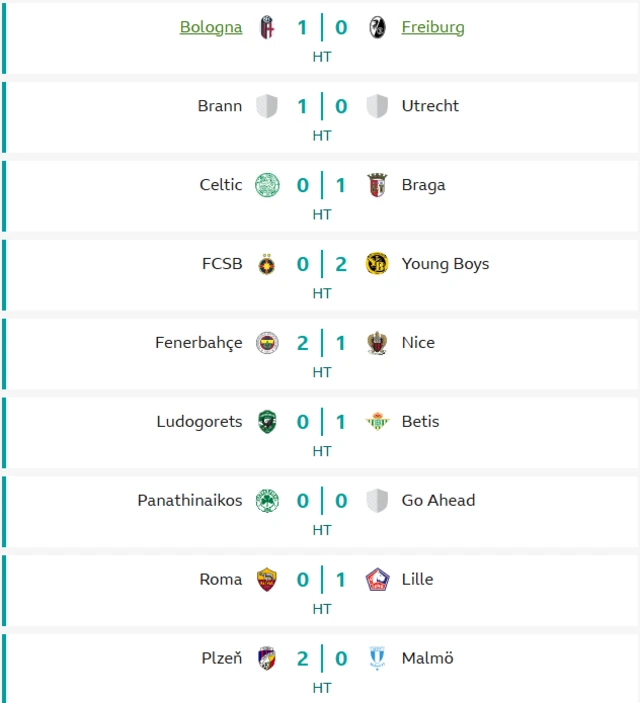Click the Panathinaikos team name
The height and width of the screenshot is (703, 640).
tap(190, 501)
